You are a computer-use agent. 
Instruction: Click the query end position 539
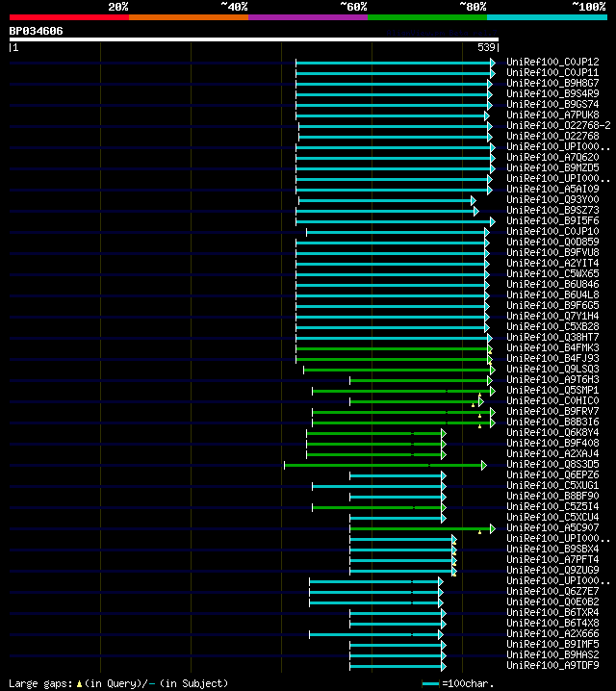pos(486,47)
